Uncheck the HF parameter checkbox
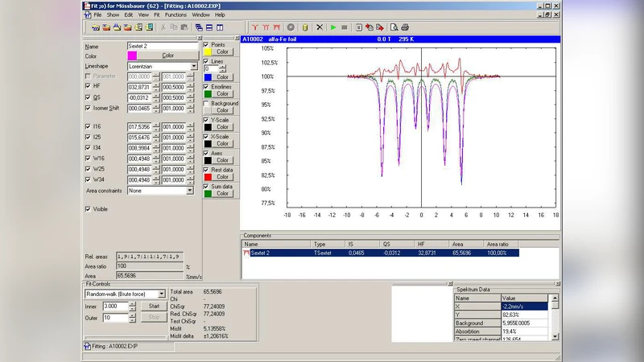The width and height of the screenshot is (644, 362). click(x=88, y=85)
